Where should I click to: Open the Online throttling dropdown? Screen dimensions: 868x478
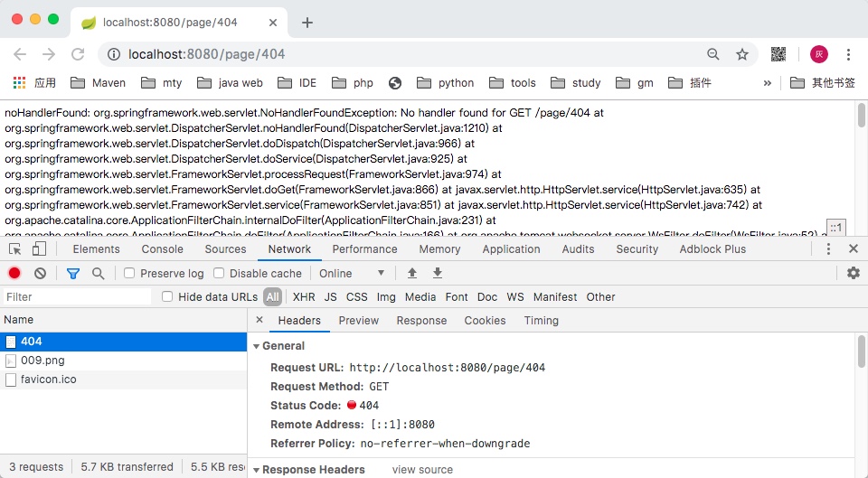(x=352, y=273)
